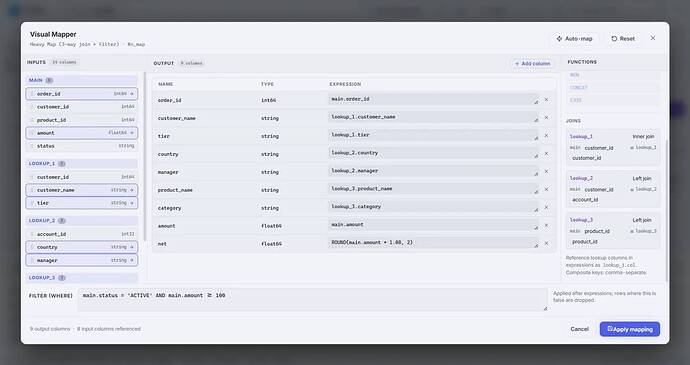Open the lookup_2 Left join type dropdown

(x=642, y=178)
